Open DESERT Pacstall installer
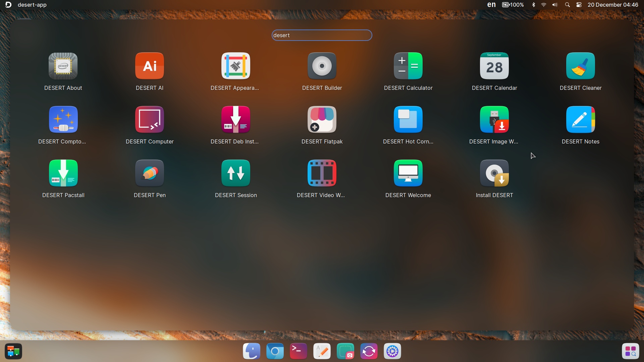 click(x=63, y=173)
